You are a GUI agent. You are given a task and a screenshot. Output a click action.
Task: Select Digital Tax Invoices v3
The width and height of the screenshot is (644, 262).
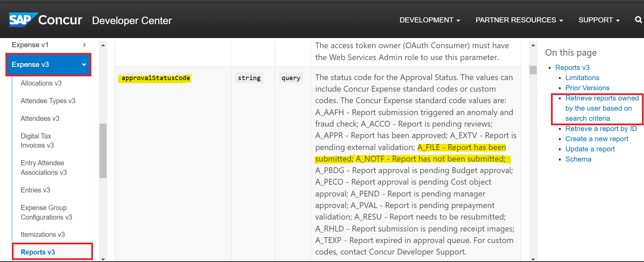[37, 141]
